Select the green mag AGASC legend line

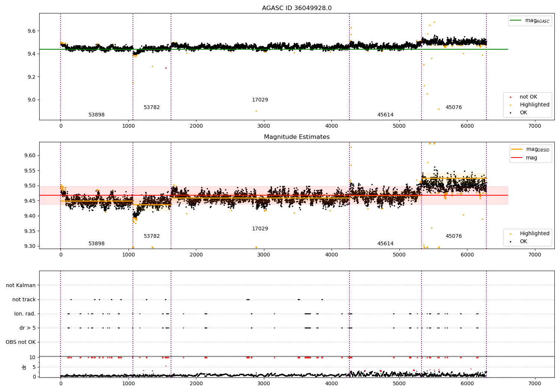click(516, 21)
